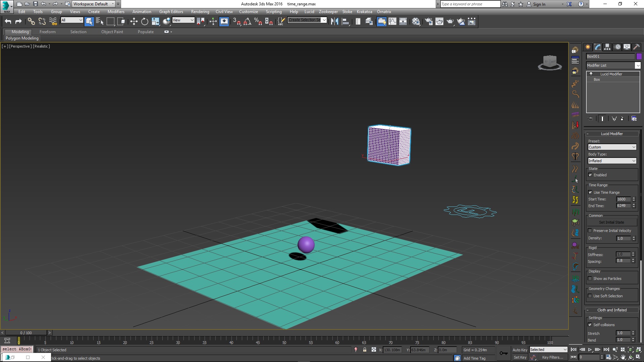Open the Render Setup teapot icon

coord(429,22)
